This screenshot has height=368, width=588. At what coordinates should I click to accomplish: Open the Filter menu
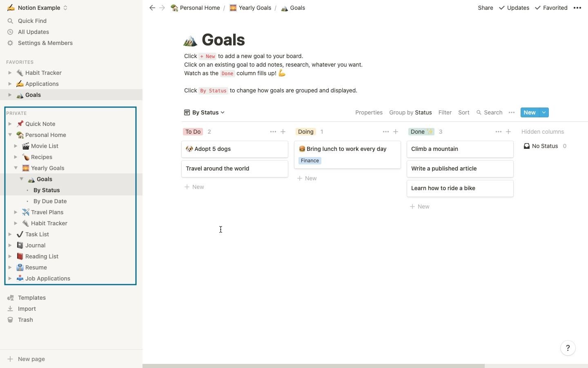point(445,112)
